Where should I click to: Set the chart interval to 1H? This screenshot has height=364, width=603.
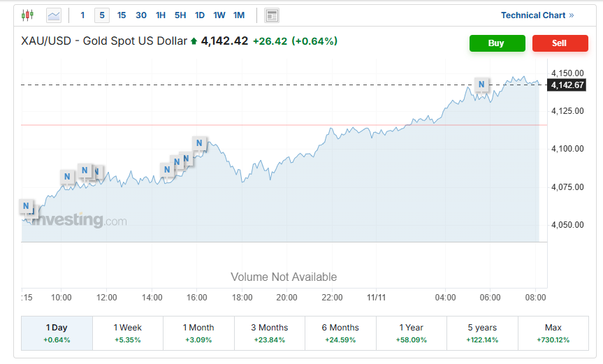[161, 15]
